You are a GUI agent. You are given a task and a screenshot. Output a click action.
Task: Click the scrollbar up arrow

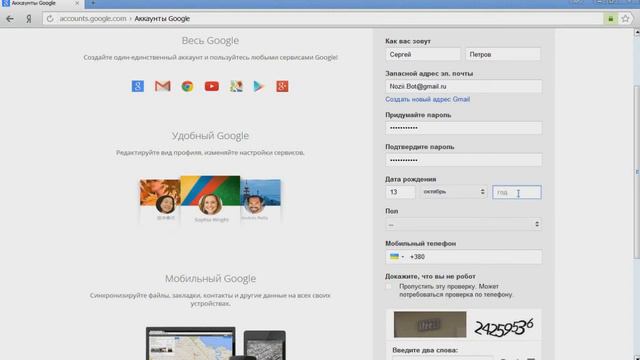(636, 32)
